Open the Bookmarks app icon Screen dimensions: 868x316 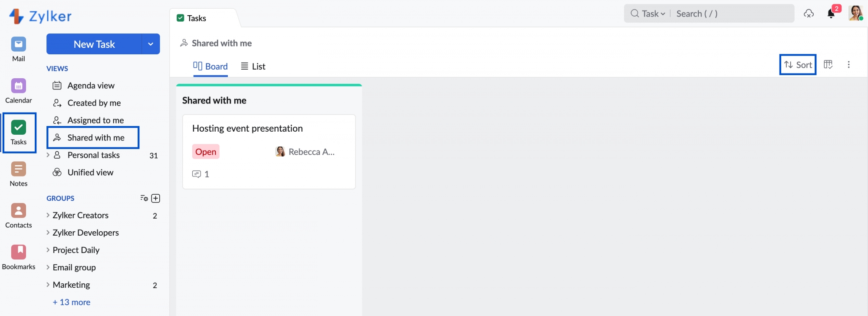coord(18,252)
